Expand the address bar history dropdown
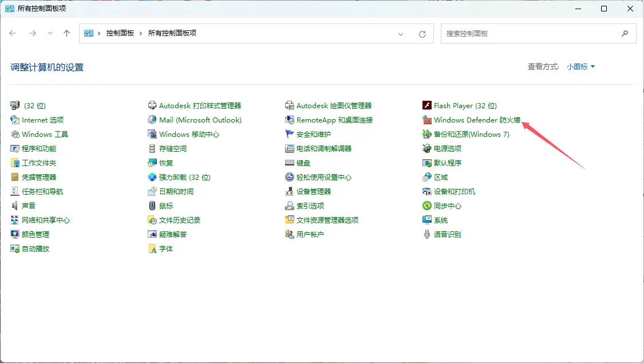644x363 pixels. [x=401, y=34]
